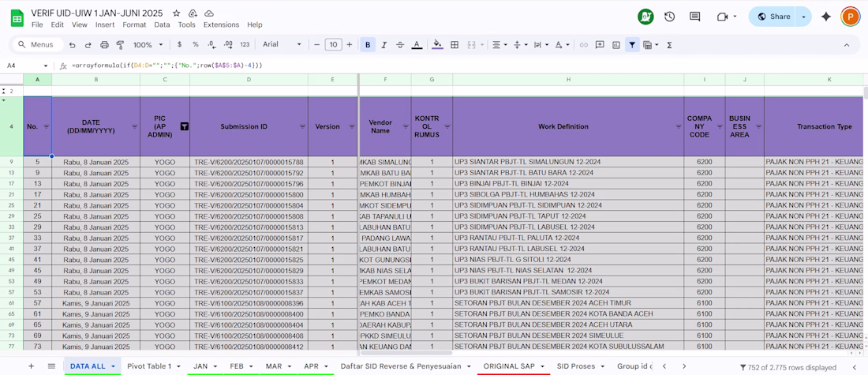Select the Paint format tool

(x=120, y=45)
